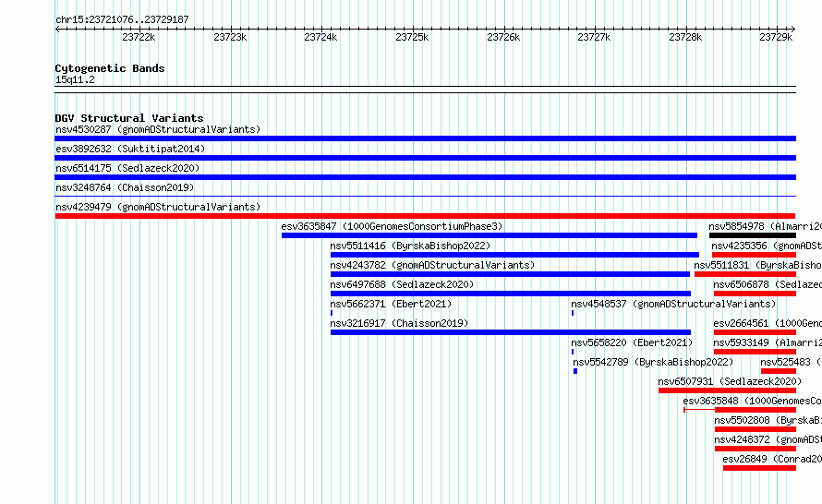
Task: Click the 23728k ruler tick
Action: [685, 37]
